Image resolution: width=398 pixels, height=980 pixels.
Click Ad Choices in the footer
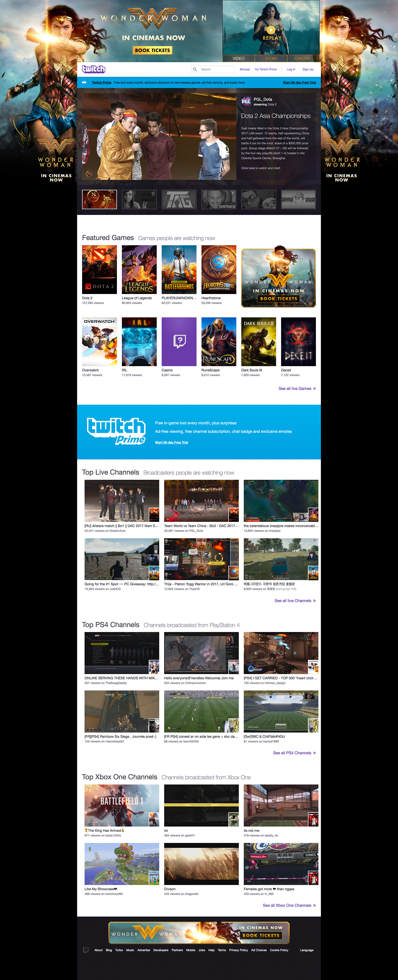point(259,950)
